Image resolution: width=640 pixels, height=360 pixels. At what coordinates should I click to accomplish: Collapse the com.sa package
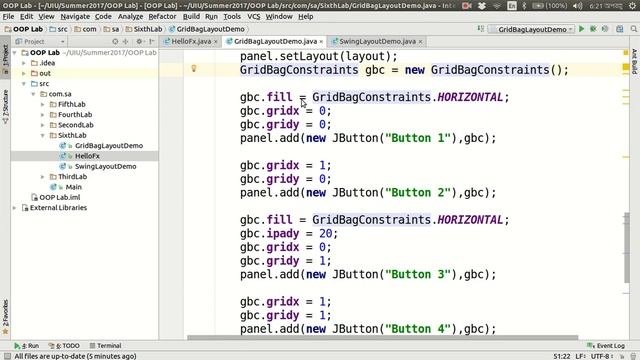pyautogui.click(x=33, y=94)
